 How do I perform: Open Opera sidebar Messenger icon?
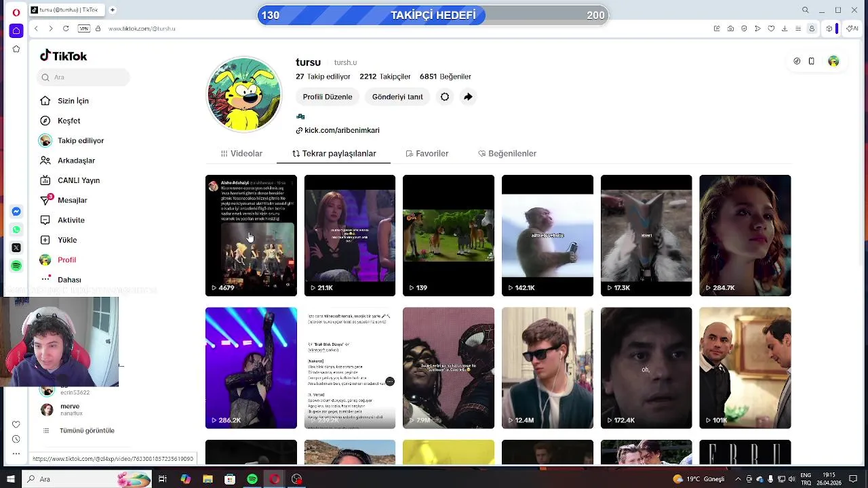click(16, 211)
